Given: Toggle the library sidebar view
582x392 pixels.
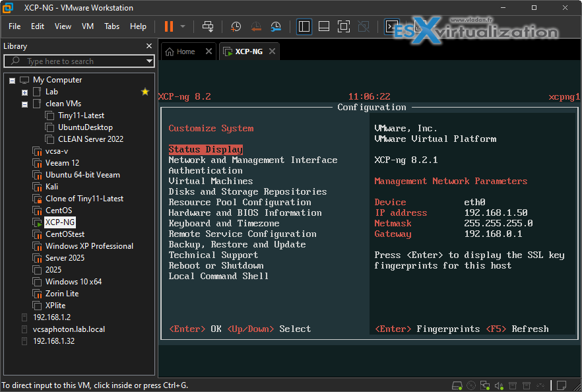Looking at the screenshot, I should pos(304,26).
